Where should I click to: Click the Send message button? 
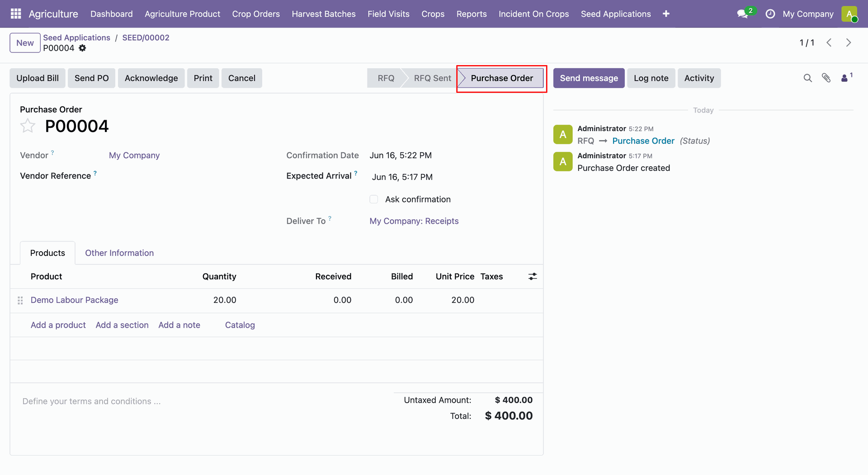coord(589,78)
